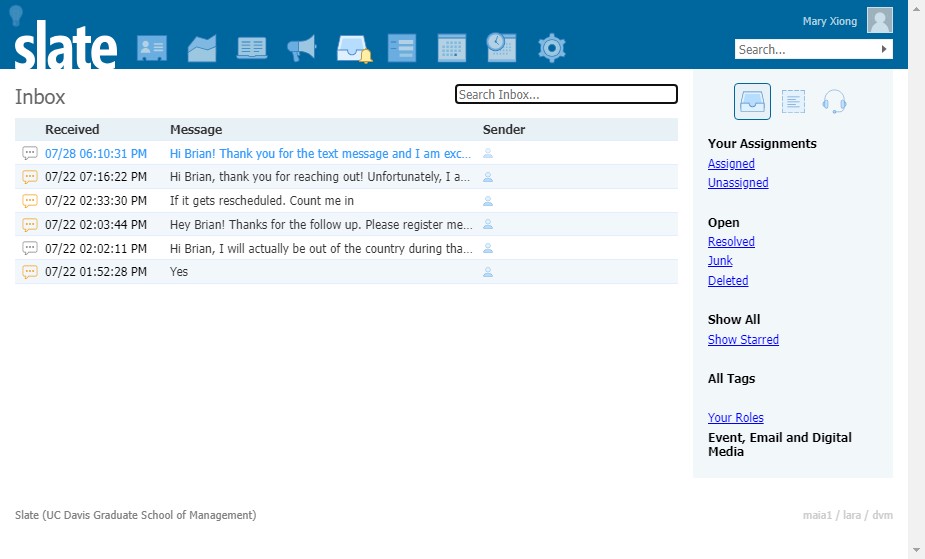Click the Open filter label
925x559 pixels.
(x=723, y=223)
